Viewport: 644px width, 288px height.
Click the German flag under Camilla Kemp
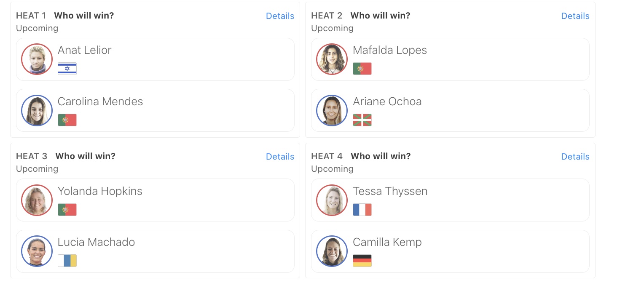[362, 261]
